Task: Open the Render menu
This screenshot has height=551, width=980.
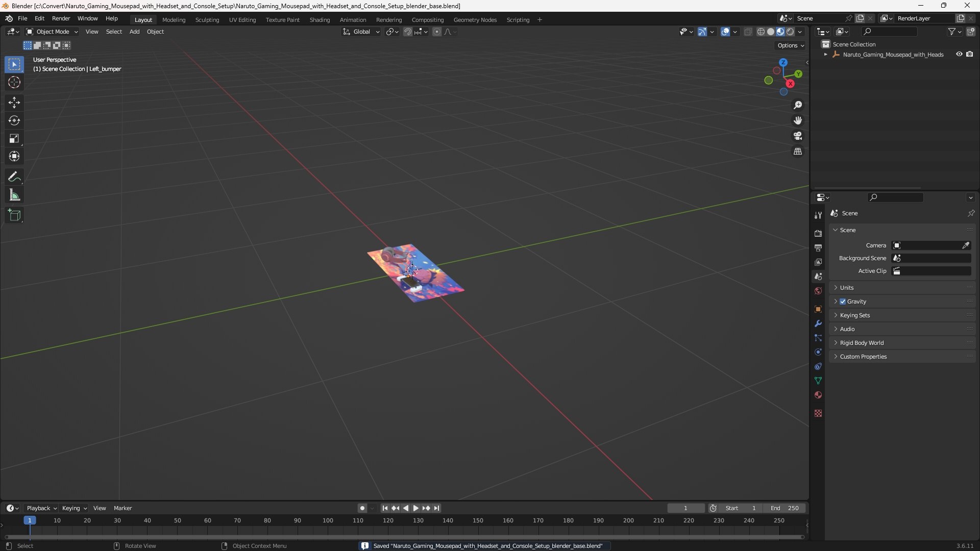Action: tap(61, 18)
